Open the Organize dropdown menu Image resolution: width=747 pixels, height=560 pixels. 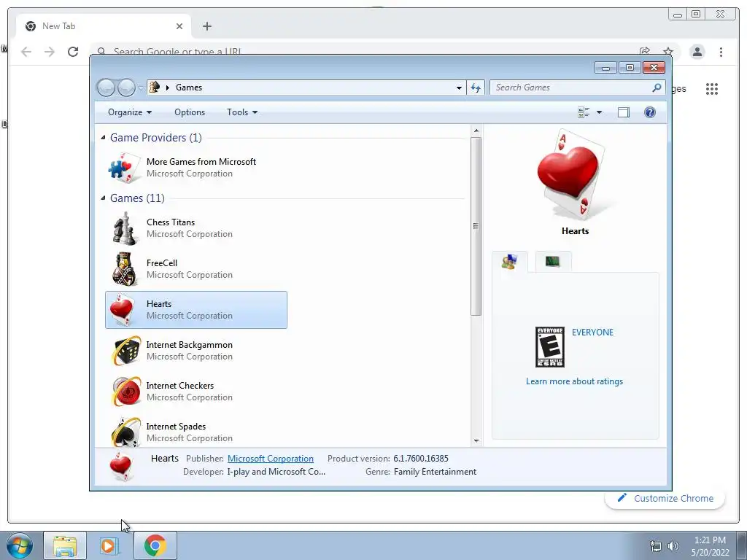[130, 112]
